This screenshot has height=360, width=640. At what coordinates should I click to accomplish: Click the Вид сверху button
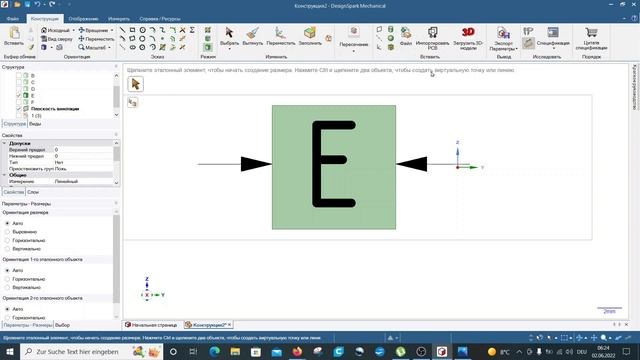click(57, 39)
